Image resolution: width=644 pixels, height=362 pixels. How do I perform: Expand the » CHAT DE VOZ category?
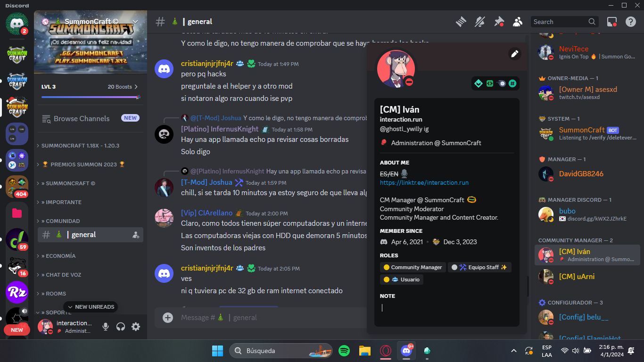(x=59, y=275)
